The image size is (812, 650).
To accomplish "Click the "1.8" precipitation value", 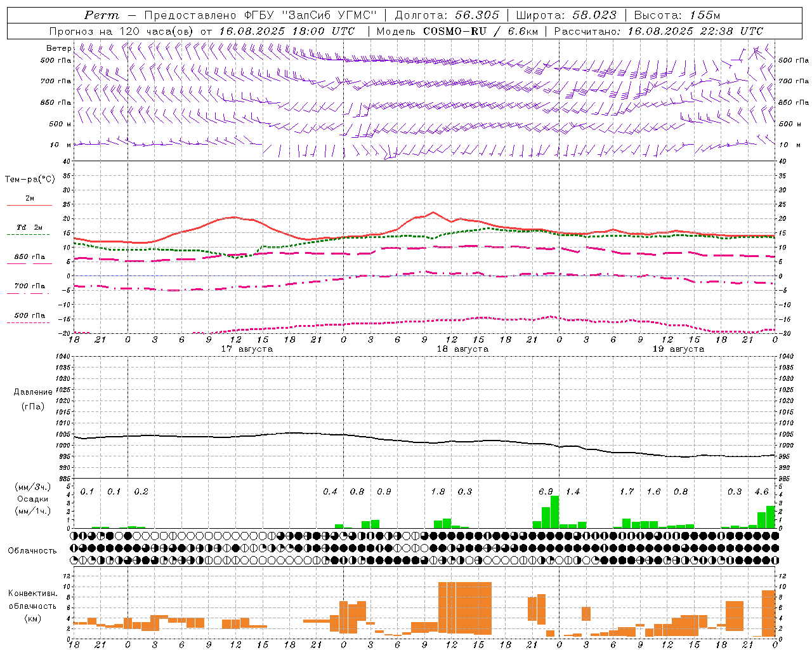I will pyautogui.click(x=438, y=492).
